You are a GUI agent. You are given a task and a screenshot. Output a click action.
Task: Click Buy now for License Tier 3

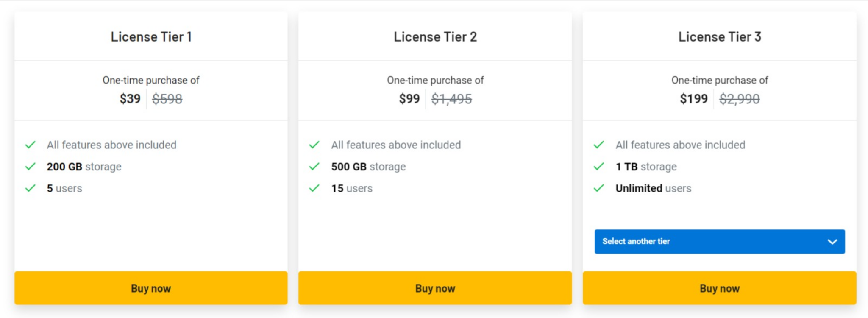[720, 288]
